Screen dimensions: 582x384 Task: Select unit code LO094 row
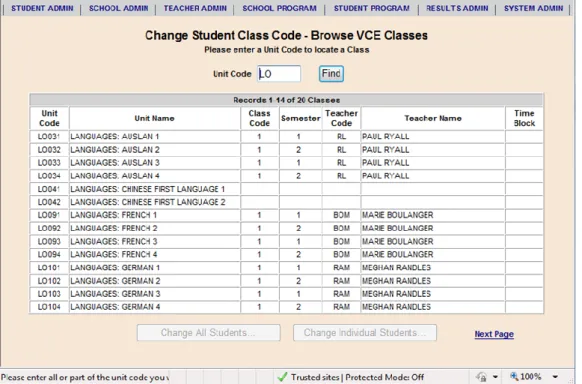[286, 255]
